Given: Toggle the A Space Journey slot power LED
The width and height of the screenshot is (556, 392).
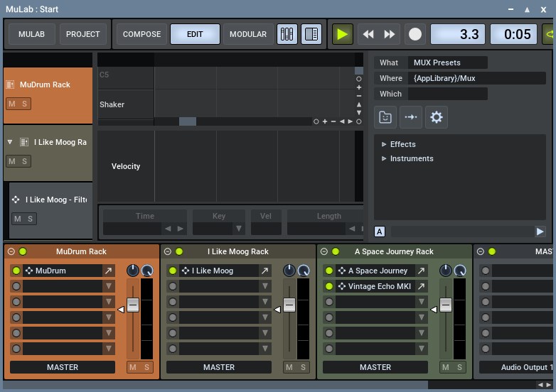Looking at the screenshot, I should [x=329, y=271].
